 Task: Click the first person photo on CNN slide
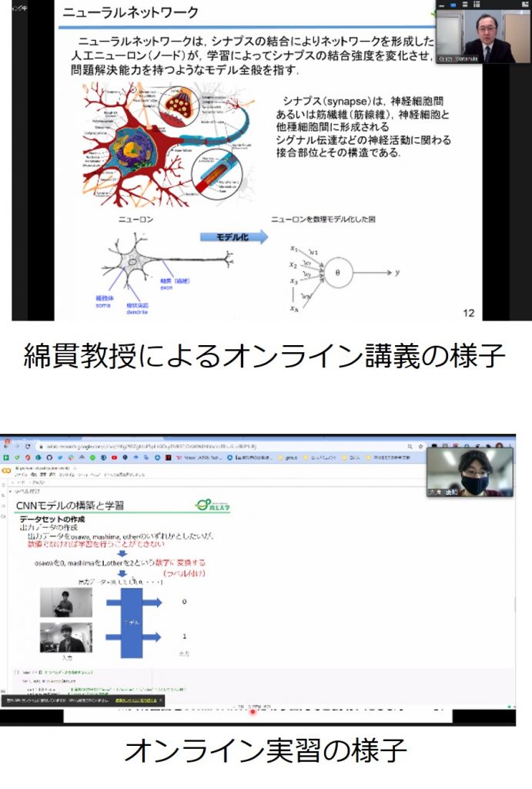[66, 603]
